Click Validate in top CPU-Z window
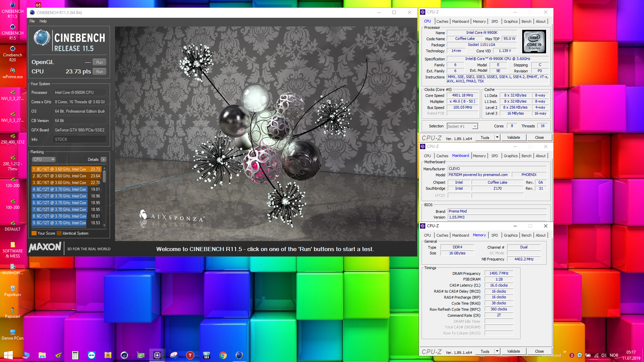The width and height of the screenshot is (644, 362). coord(514,138)
